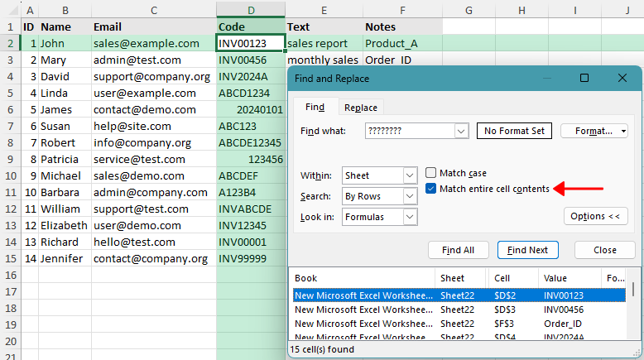This screenshot has height=360, width=644.
Task: Sort results by the Book column header
Action: click(363, 278)
